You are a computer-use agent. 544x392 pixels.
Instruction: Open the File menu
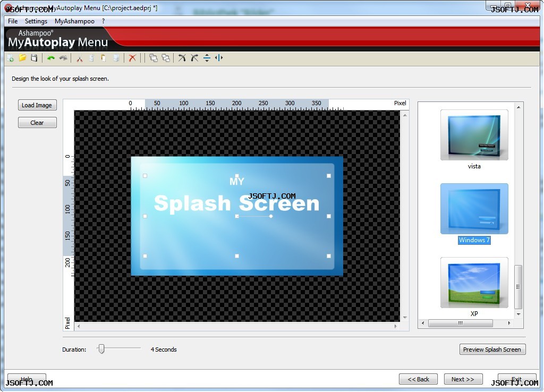click(13, 21)
